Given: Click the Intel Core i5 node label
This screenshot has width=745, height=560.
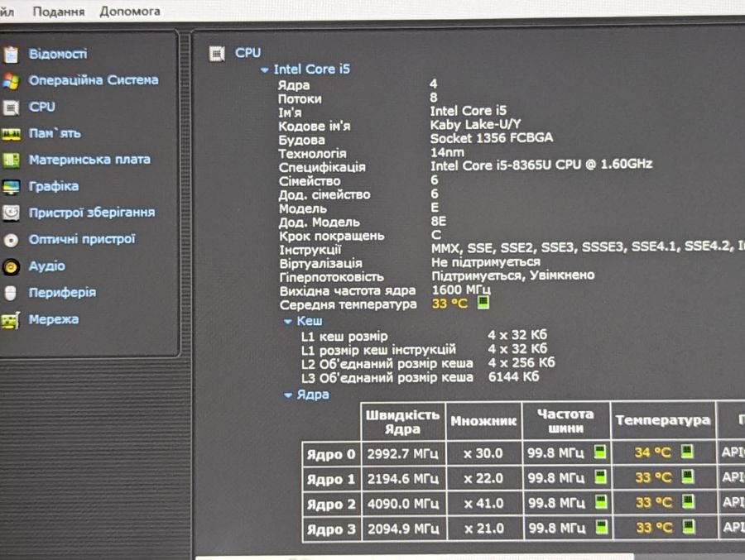Looking at the screenshot, I should (312, 69).
